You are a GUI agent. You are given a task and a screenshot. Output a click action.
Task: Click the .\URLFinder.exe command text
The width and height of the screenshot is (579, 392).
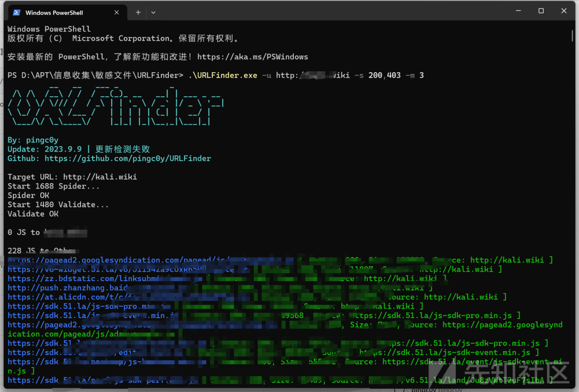[222, 75]
